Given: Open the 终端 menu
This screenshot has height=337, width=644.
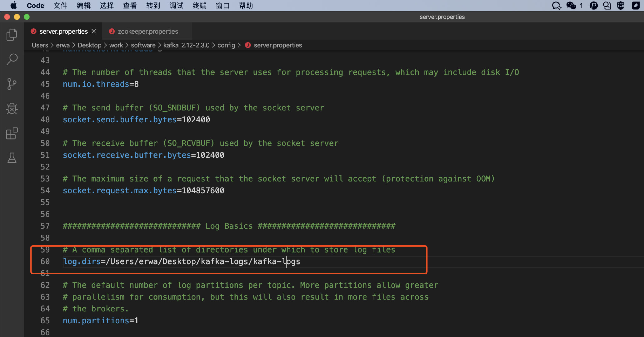Looking at the screenshot, I should (199, 6).
